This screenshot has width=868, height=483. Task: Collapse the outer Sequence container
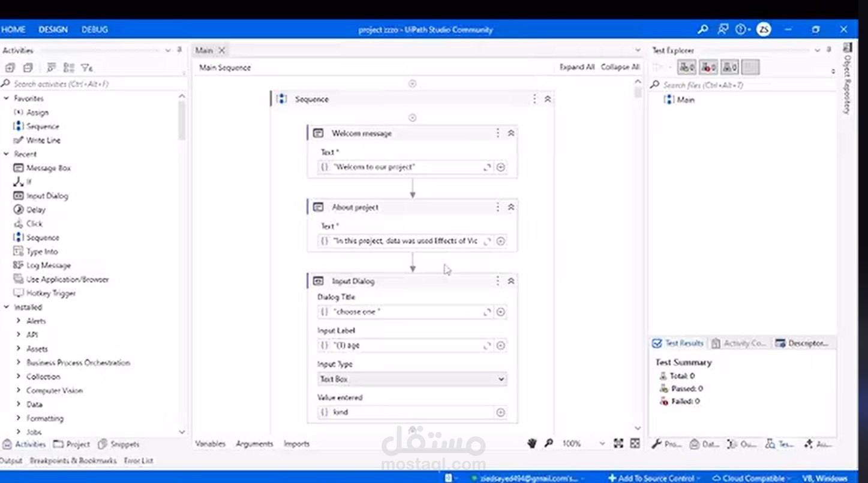(x=548, y=99)
